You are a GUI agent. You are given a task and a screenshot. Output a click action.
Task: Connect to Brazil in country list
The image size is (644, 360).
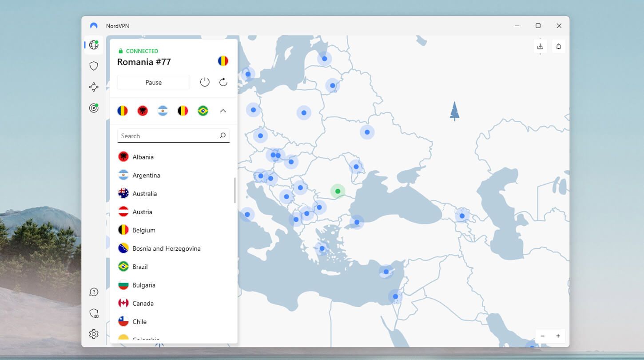[x=174, y=267]
